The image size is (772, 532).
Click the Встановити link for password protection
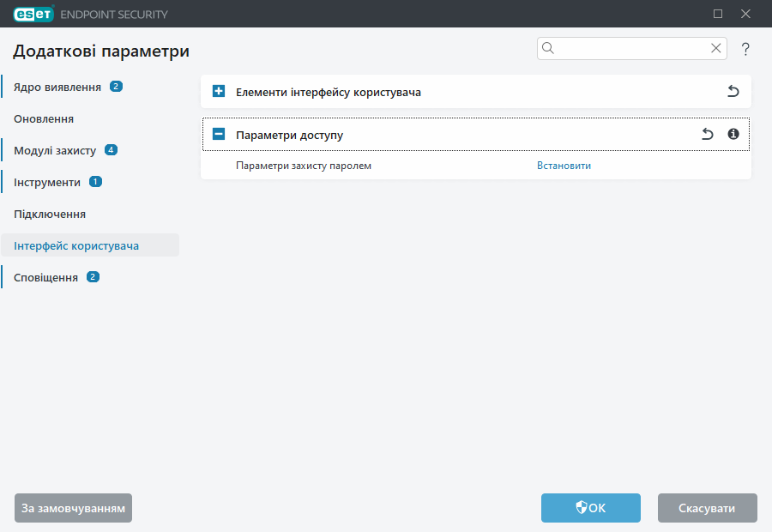point(564,166)
